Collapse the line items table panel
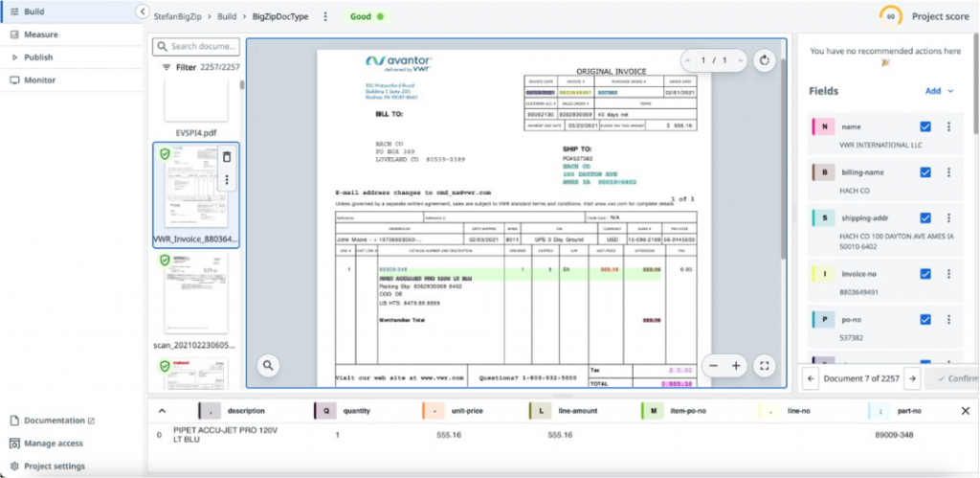Image resolution: width=980 pixels, height=478 pixels. pyautogui.click(x=159, y=411)
